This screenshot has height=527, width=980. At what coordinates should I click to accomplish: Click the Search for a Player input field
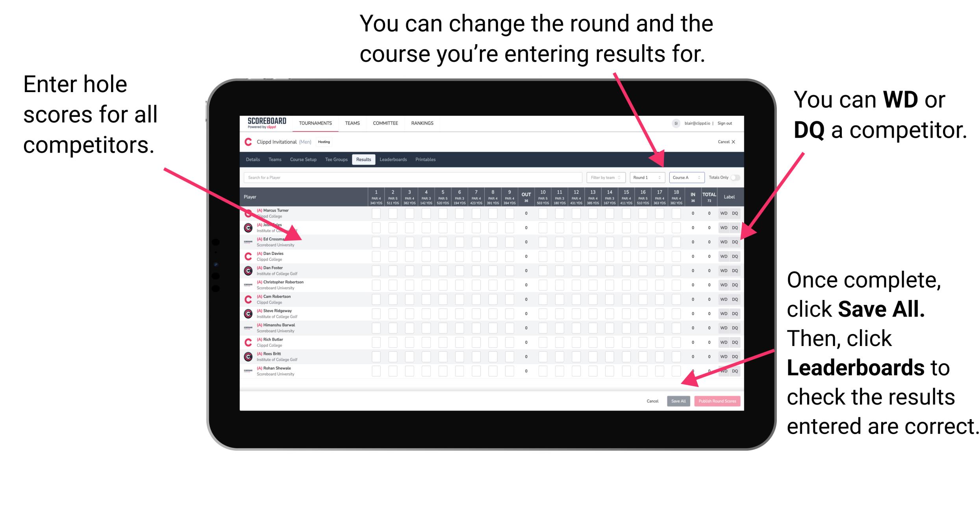pyautogui.click(x=412, y=177)
